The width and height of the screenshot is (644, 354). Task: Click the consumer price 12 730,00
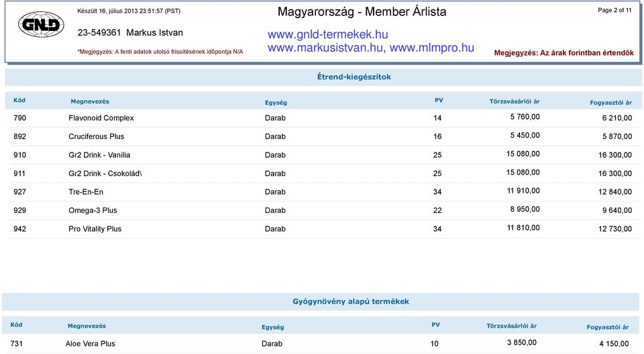tap(615, 229)
